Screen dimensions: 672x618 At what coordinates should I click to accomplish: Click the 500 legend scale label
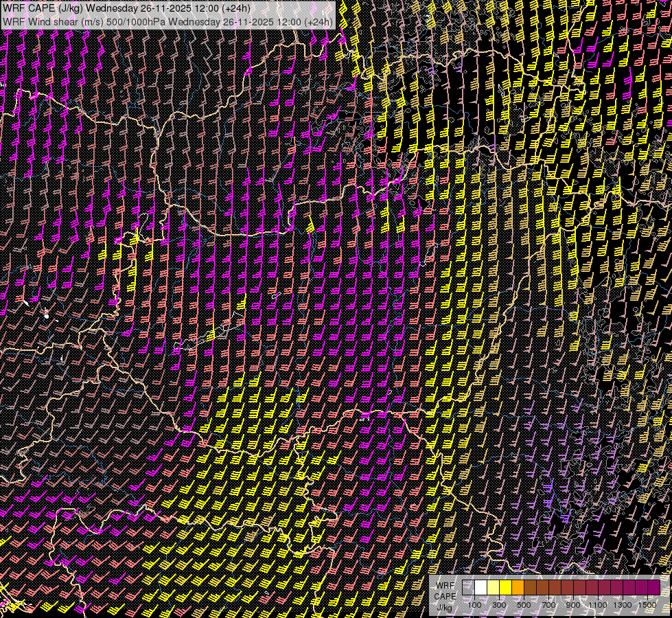point(524,605)
